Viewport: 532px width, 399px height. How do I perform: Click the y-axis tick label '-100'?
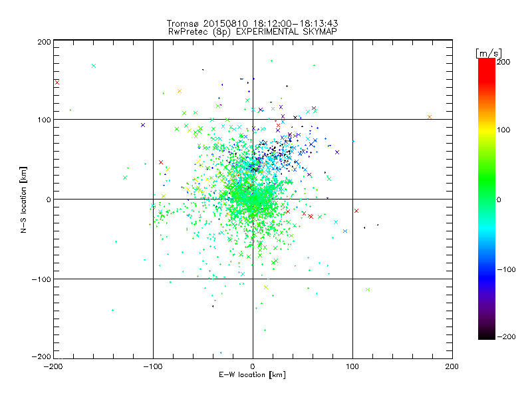point(41,279)
